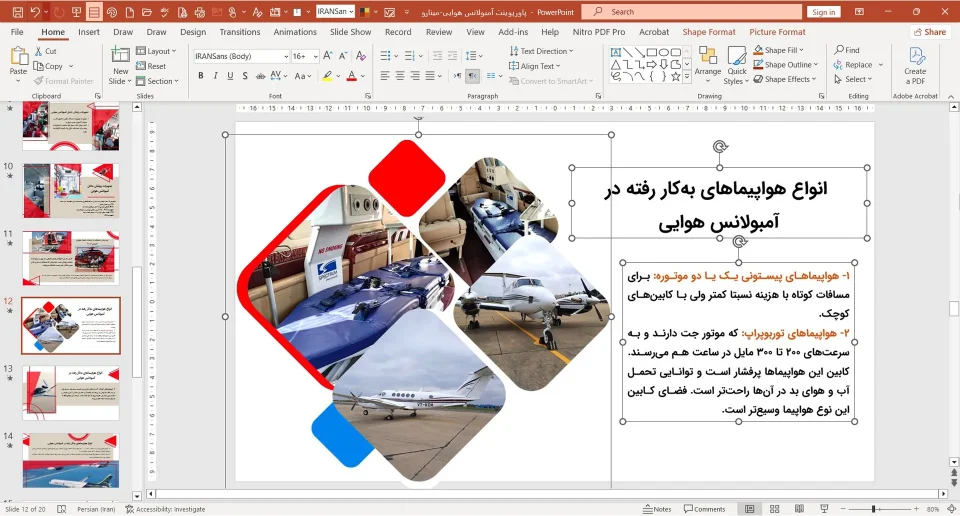Viewport: 960px width, 516px height.
Task: Apply text shadow
Action: click(245, 76)
